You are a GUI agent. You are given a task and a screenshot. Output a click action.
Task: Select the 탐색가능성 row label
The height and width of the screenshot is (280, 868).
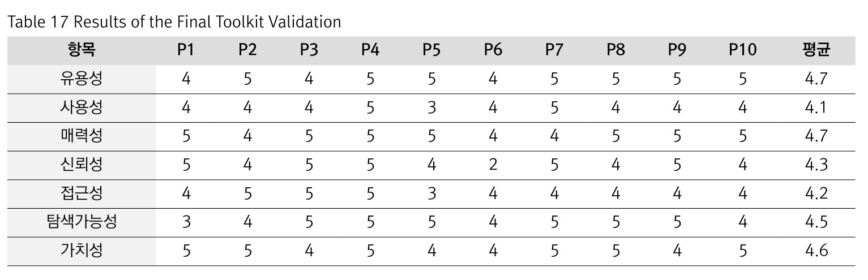82,222
